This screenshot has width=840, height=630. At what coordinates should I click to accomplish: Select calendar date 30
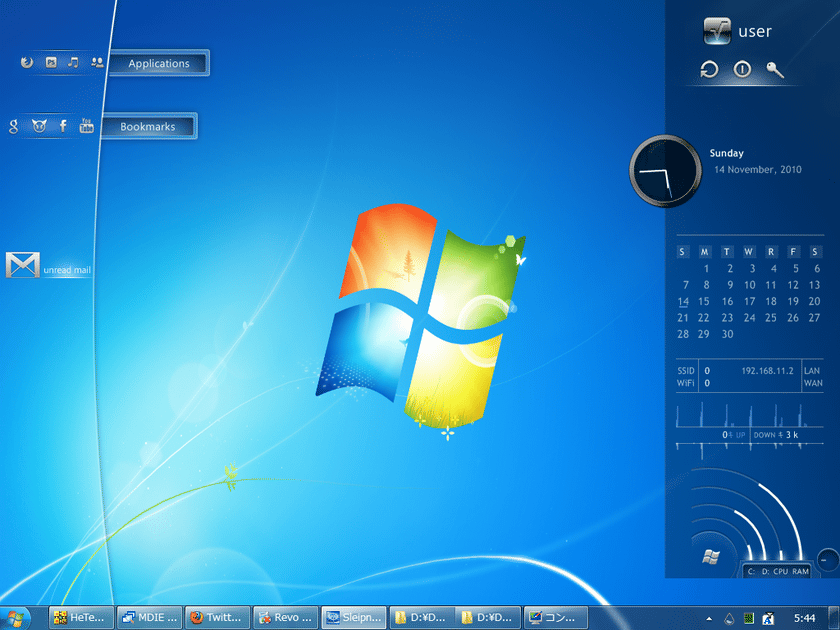[x=727, y=334]
